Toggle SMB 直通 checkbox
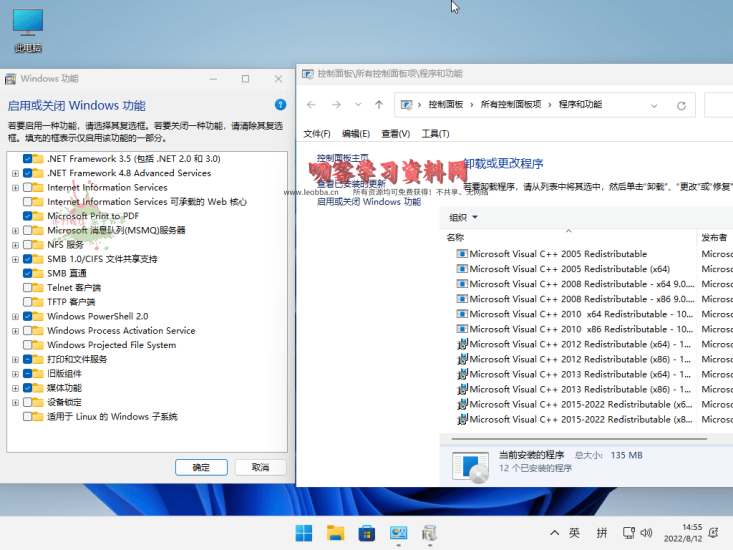The image size is (733, 550). tap(27, 273)
